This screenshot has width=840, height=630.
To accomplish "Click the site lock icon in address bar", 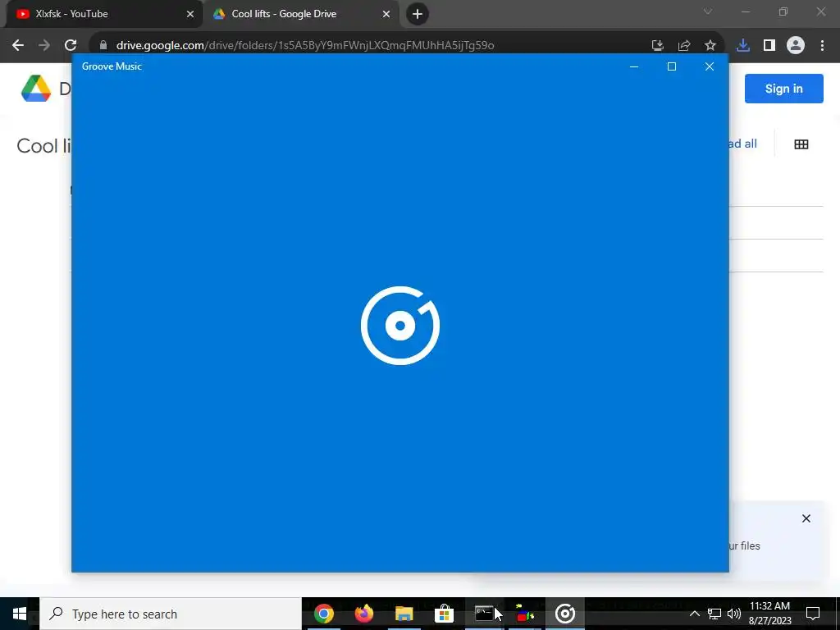I will tap(103, 46).
